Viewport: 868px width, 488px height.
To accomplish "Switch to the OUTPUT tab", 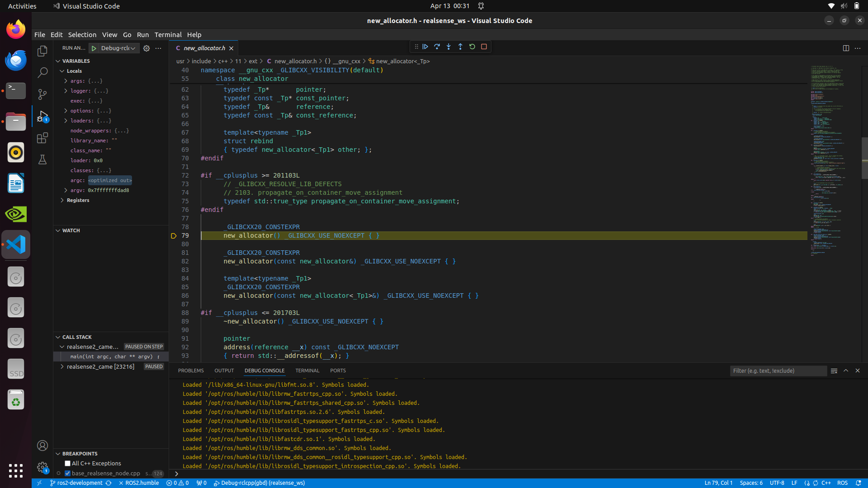I will coord(224,371).
